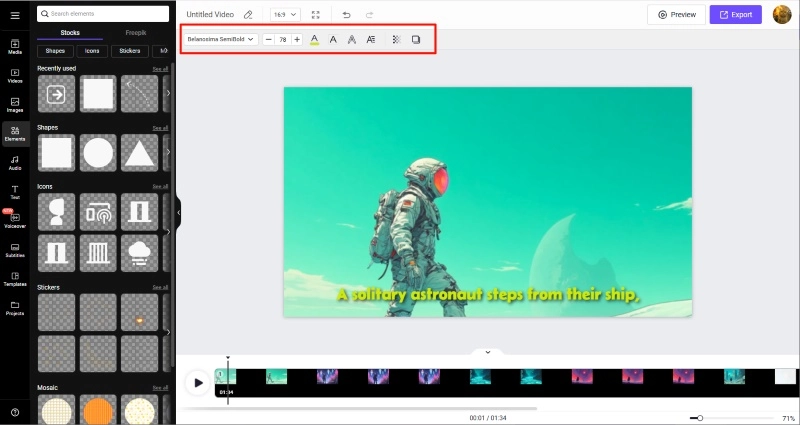
Task: Open the user profile avatar
Action: pyautogui.click(x=782, y=14)
